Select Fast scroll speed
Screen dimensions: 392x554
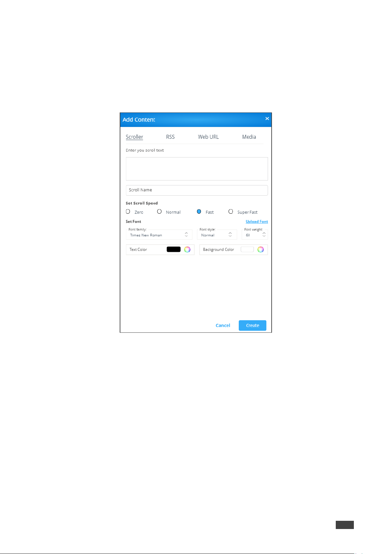click(x=199, y=212)
